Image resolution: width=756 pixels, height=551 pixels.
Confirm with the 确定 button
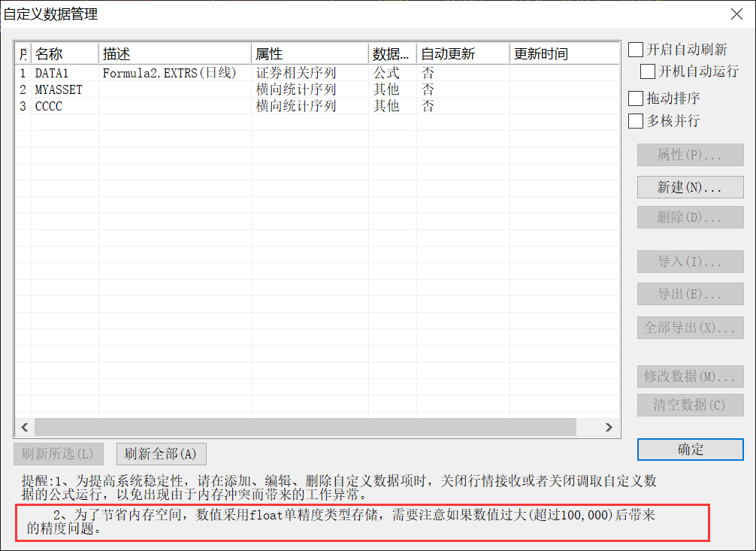[691, 450]
